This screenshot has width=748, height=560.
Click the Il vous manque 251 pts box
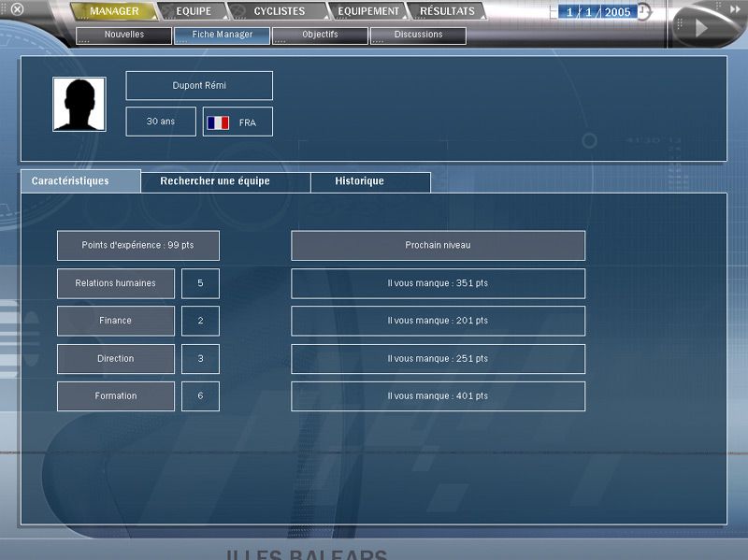(x=438, y=359)
